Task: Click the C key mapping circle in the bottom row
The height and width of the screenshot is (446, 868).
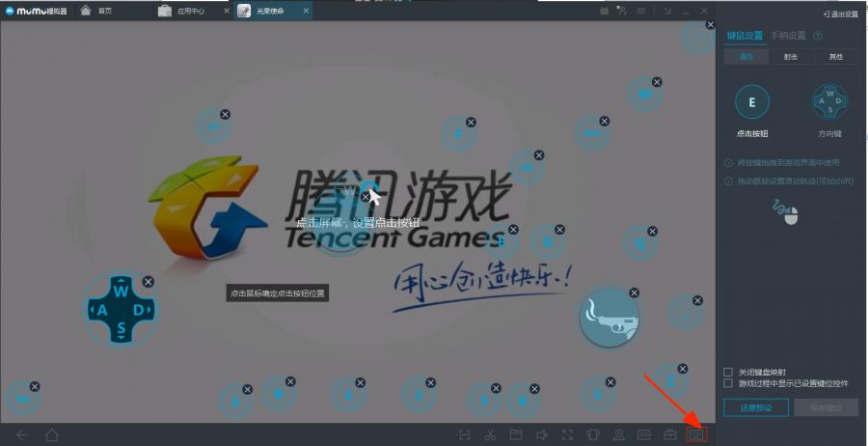Action: point(598,395)
